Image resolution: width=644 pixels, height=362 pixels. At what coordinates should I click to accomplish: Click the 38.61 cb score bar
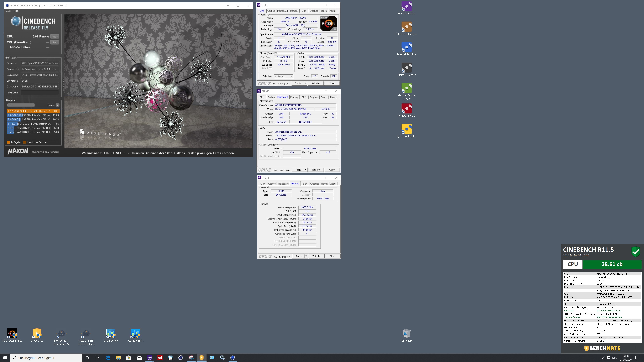pos(612,264)
